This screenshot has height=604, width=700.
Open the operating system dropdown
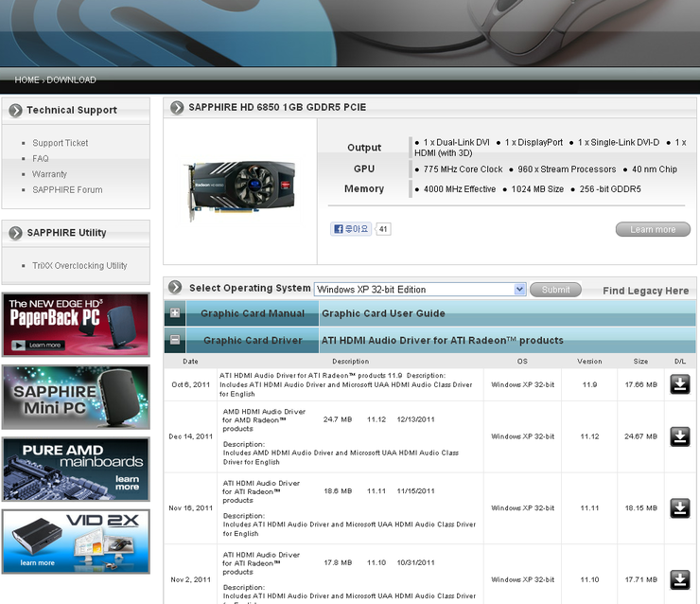[x=420, y=289]
